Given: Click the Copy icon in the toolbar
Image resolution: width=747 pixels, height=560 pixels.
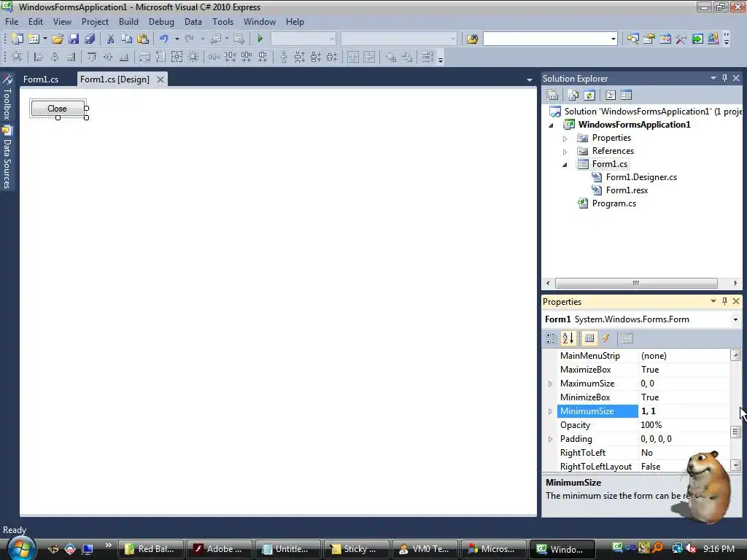Looking at the screenshot, I should (x=126, y=39).
